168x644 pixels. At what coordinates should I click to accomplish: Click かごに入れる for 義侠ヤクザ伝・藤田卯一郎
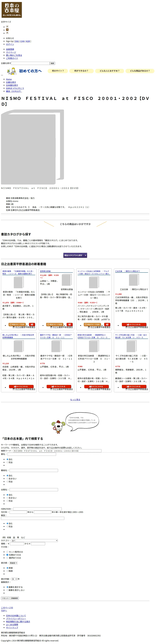[59, 386]
